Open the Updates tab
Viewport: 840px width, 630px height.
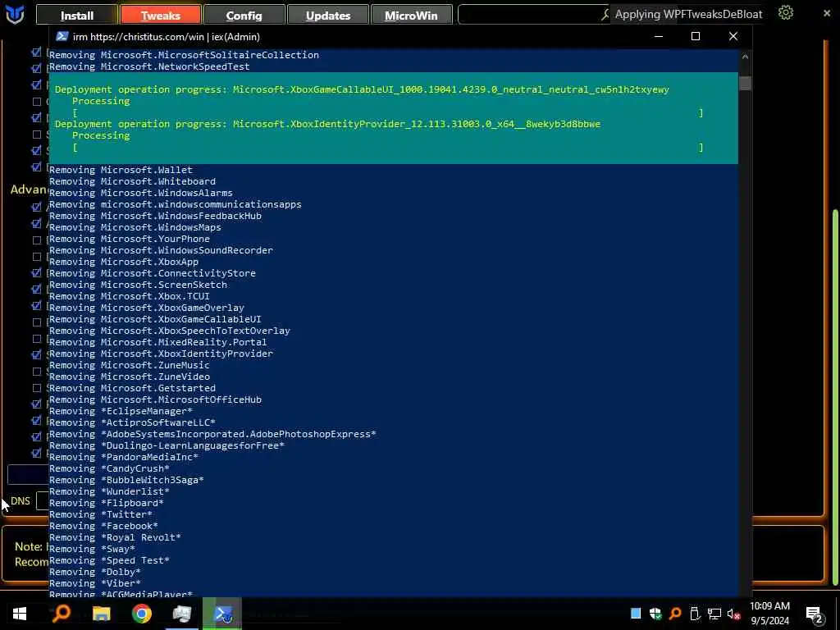tap(328, 15)
